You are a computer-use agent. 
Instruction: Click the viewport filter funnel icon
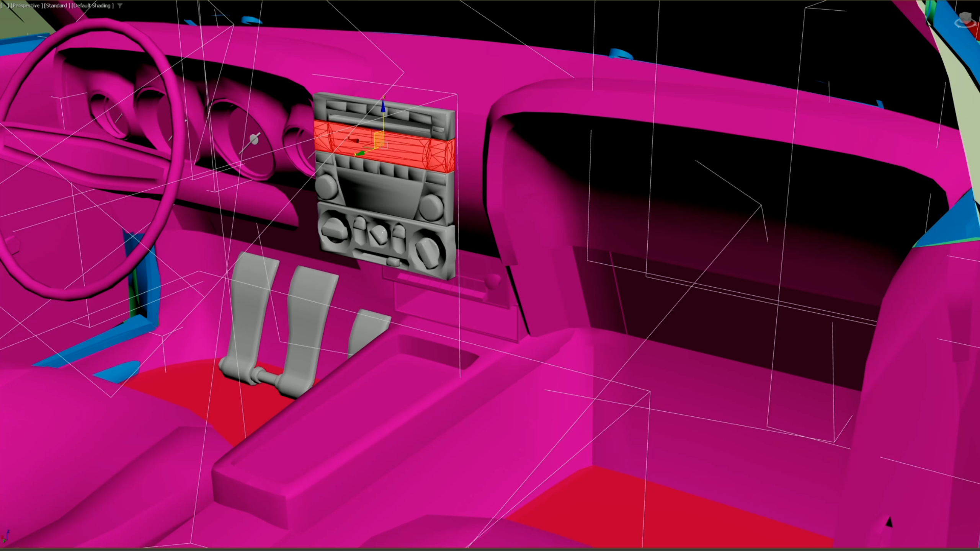(120, 6)
